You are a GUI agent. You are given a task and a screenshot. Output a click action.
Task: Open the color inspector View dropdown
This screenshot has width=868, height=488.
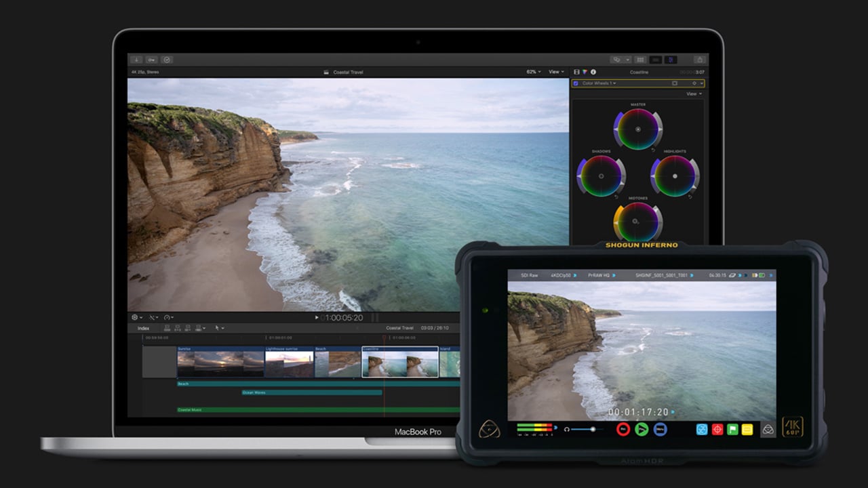click(x=694, y=94)
